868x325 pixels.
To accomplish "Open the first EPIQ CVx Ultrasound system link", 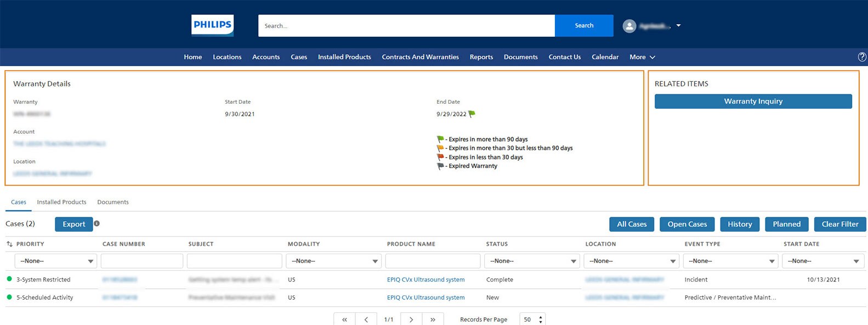I will pyautogui.click(x=426, y=279).
